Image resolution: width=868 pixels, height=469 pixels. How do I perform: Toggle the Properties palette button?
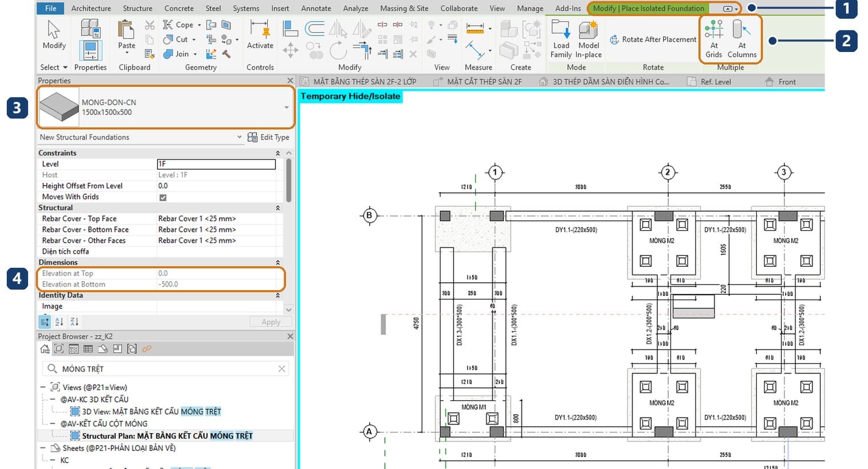point(90,50)
